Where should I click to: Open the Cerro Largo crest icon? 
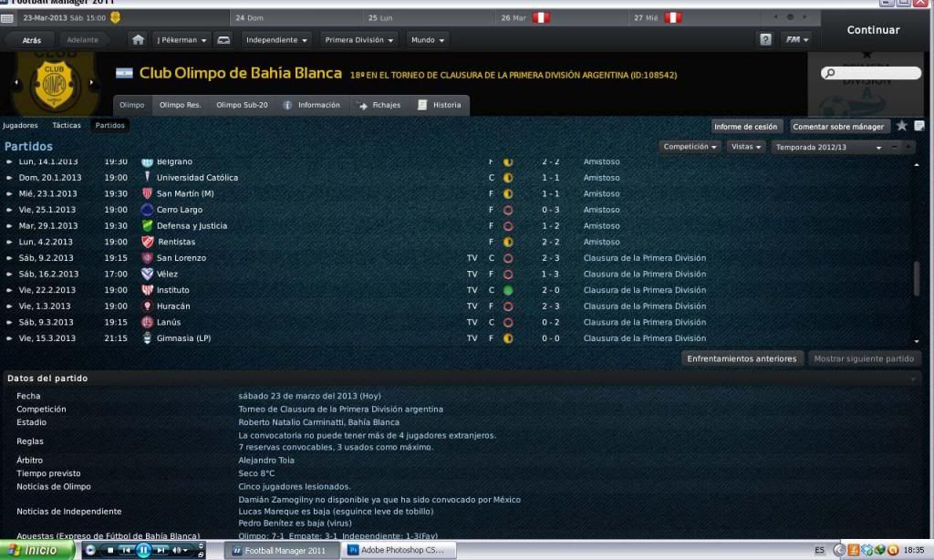click(147, 210)
